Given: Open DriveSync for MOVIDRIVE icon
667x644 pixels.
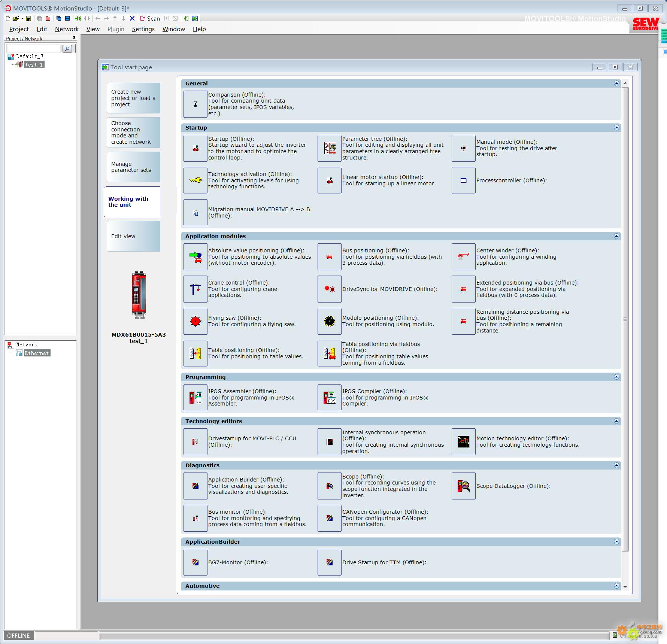Looking at the screenshot, I should [330, 289].
